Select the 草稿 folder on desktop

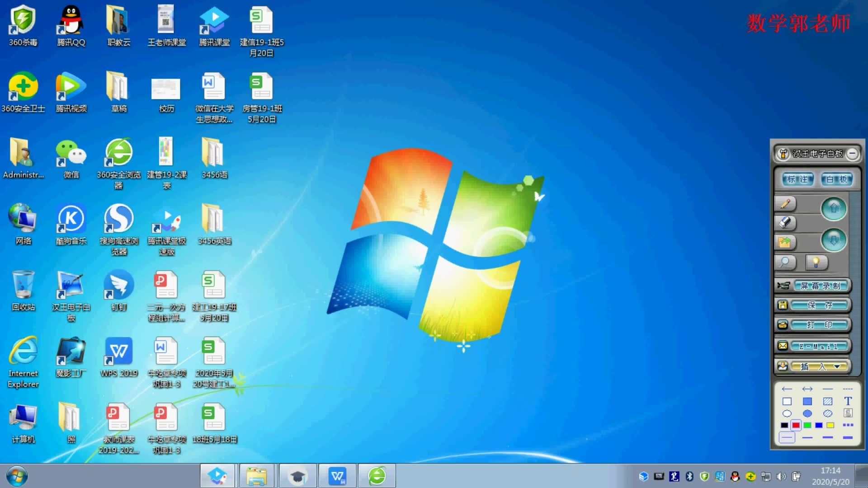point(119,92)
